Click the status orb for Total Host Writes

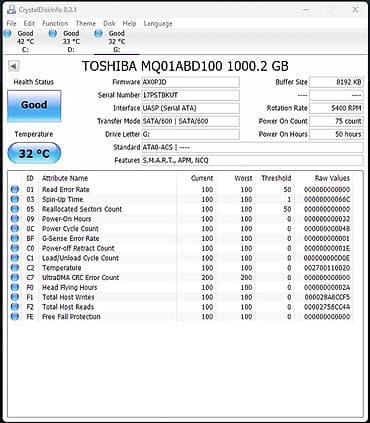tap(15, 297)
